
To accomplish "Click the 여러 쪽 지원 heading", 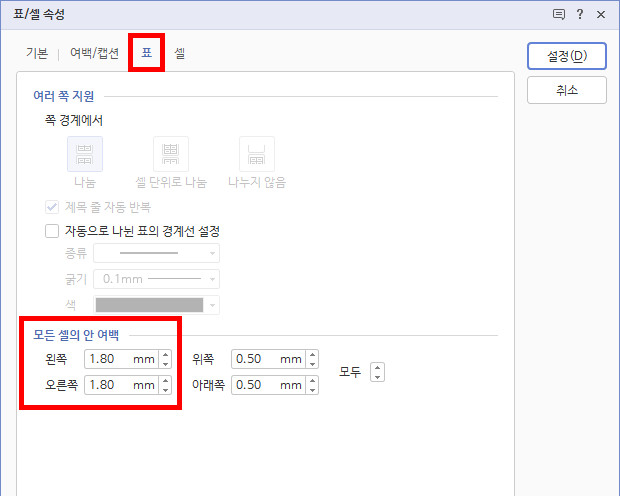I will click(64, 96).
